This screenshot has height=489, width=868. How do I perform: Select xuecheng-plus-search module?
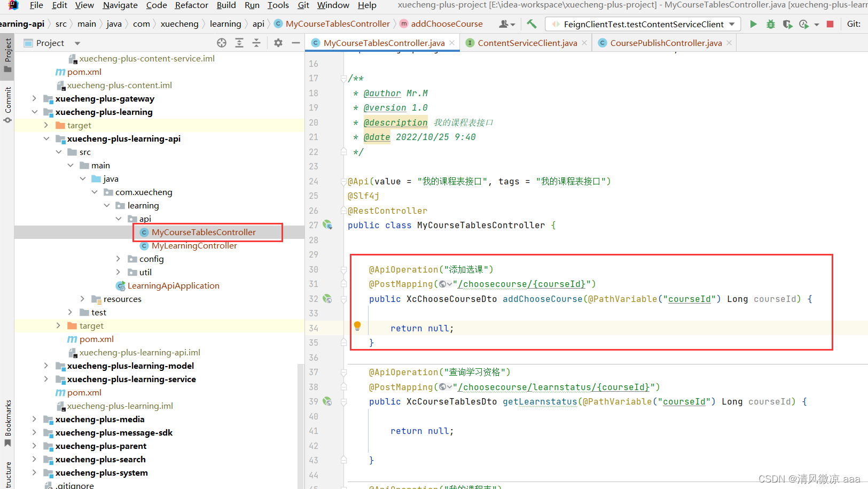(100, 459)
